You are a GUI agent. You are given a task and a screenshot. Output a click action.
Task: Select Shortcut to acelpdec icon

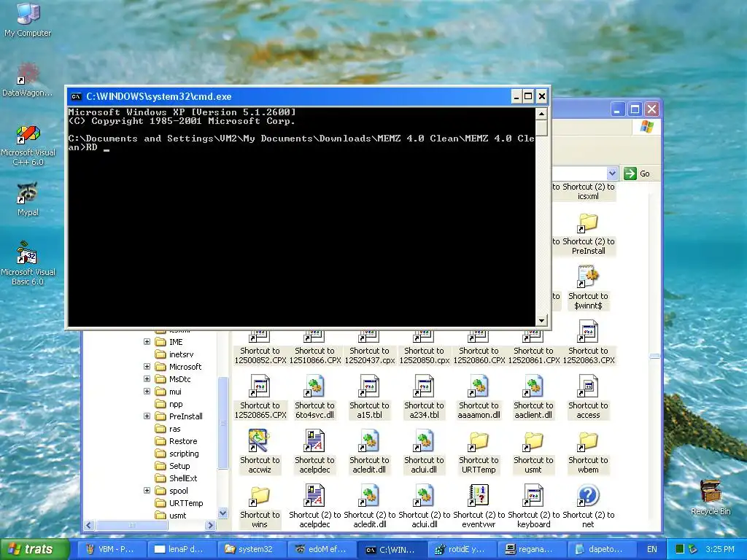click(x=314, y=451)
